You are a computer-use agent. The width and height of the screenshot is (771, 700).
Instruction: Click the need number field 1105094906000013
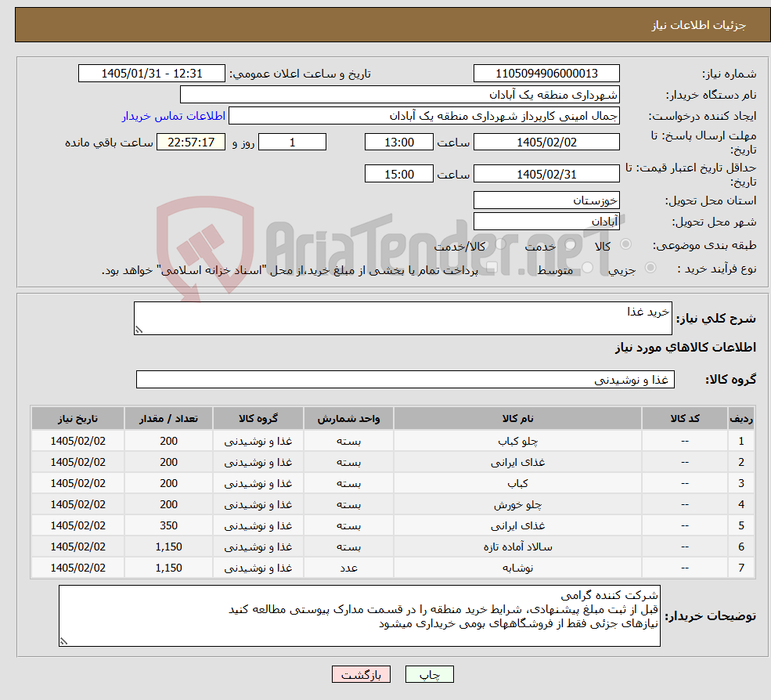pyautogui.click(x=546, y=74)
